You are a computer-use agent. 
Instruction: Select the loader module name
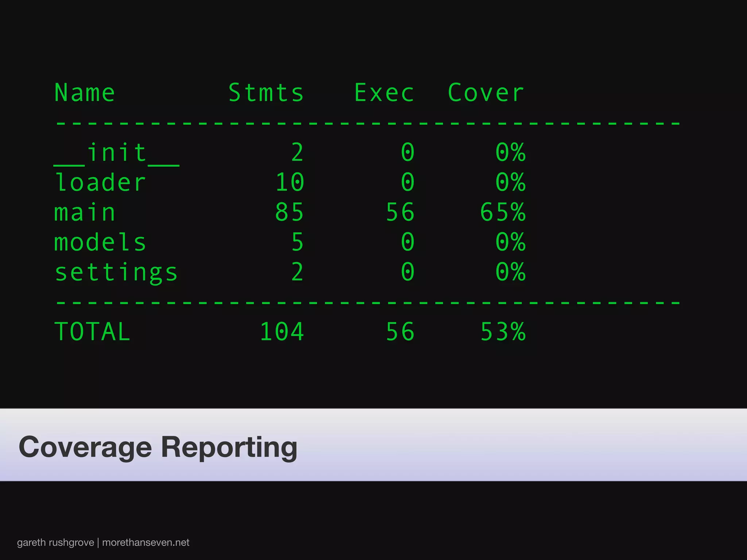100,182
